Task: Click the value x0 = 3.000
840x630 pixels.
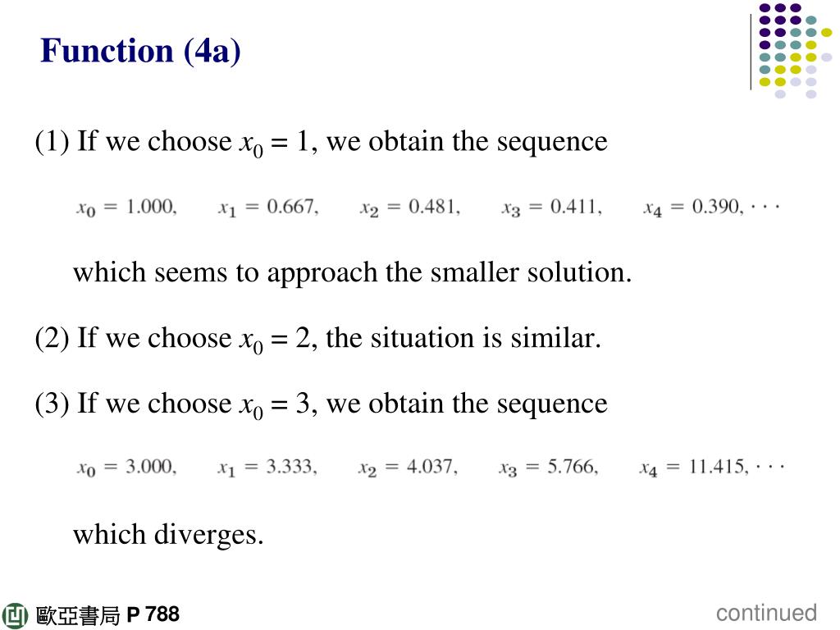Action: tap(126, 467)
